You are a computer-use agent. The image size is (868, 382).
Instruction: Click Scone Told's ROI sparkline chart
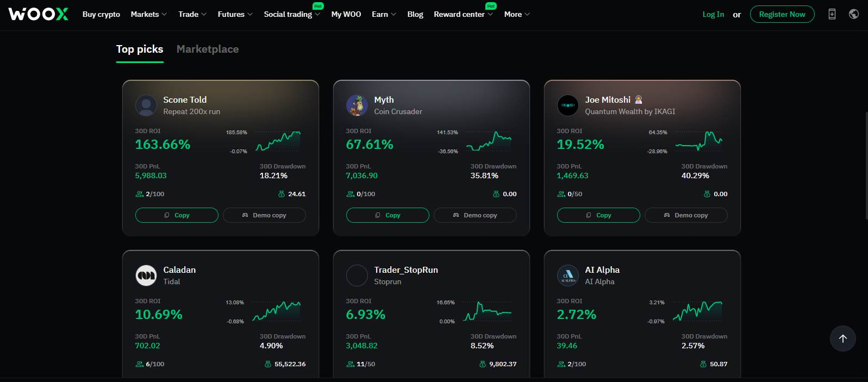tap(278, 141)
